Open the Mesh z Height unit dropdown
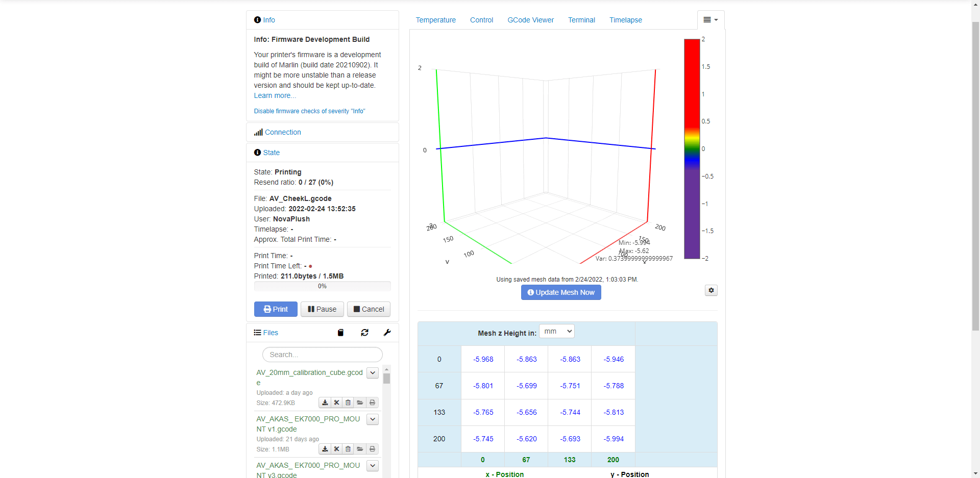This screenshot has width=980, height=478. tap(557, 332)
